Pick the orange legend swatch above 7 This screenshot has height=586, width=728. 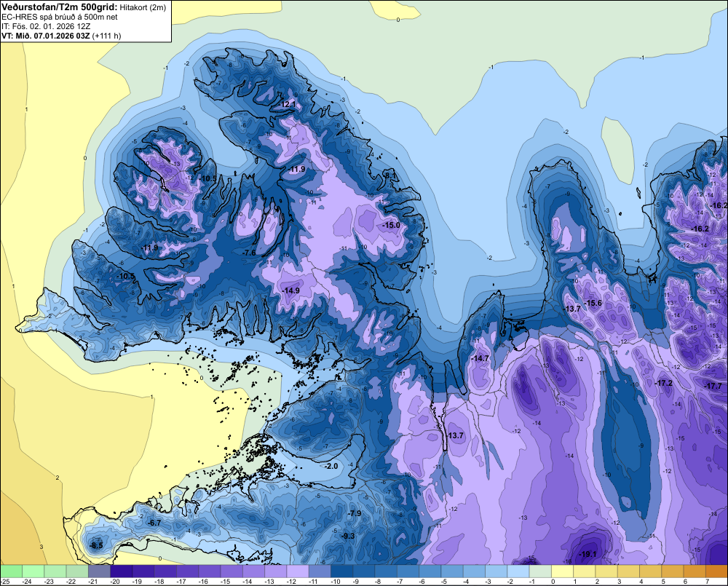point(716,571)
